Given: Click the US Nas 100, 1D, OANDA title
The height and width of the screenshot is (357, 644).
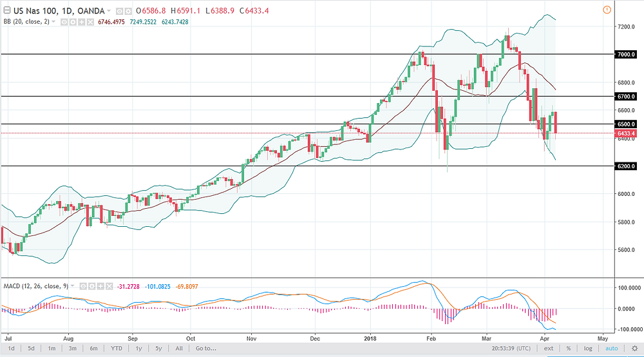Looking at the screenshot, I should [59, 11].
